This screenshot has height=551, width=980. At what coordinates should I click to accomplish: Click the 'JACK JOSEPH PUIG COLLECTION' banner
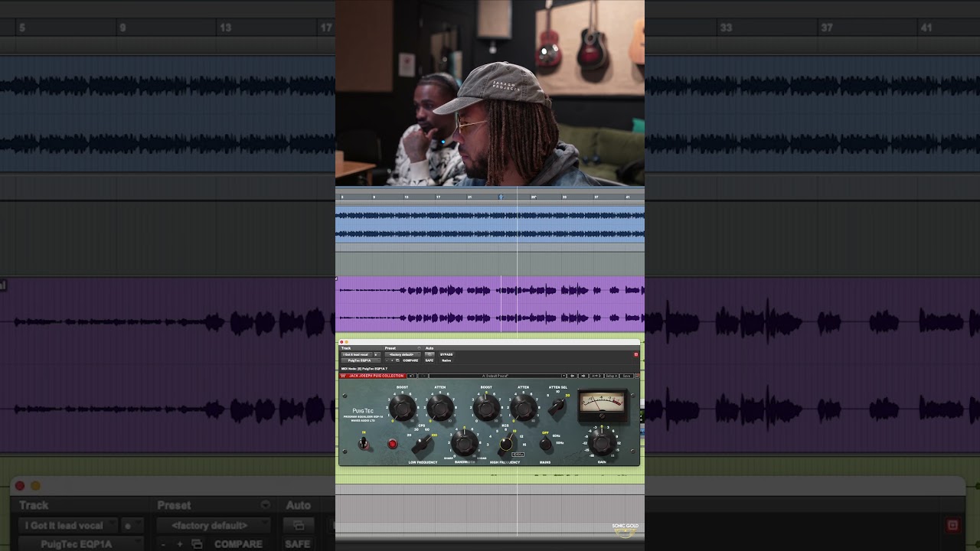pos(376,376)
